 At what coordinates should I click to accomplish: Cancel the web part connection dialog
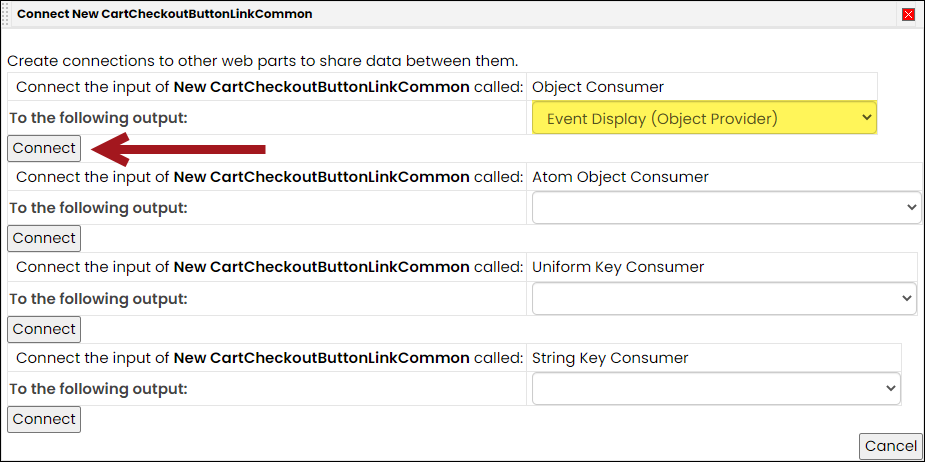click(891, 447)
